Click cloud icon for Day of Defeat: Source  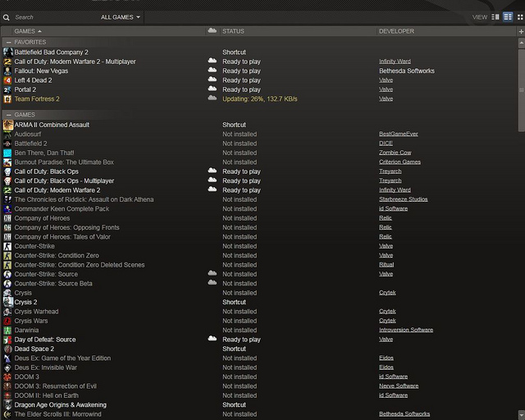pyautogui.click(x=212, y=339)
